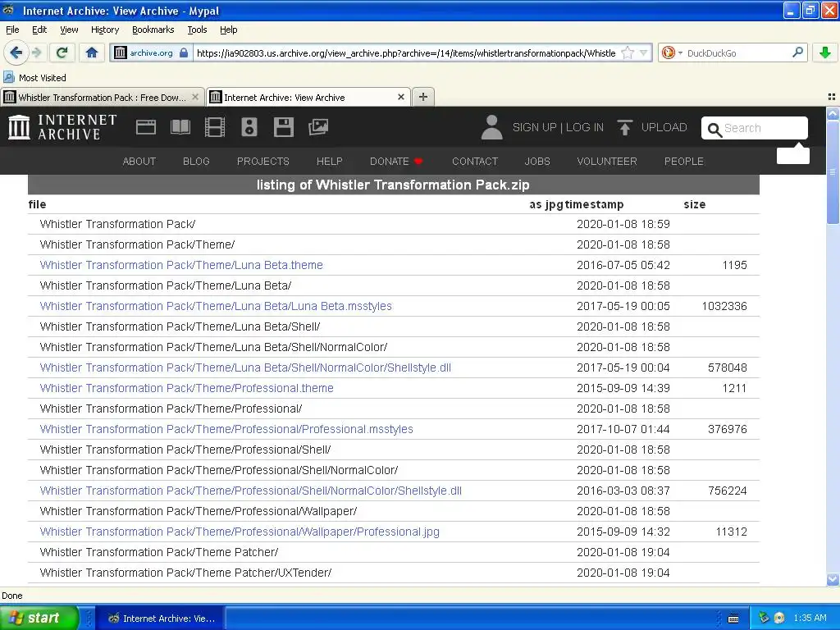Open the Software floppy disk icon
This screenshot has height=630, width=840.
283,127
